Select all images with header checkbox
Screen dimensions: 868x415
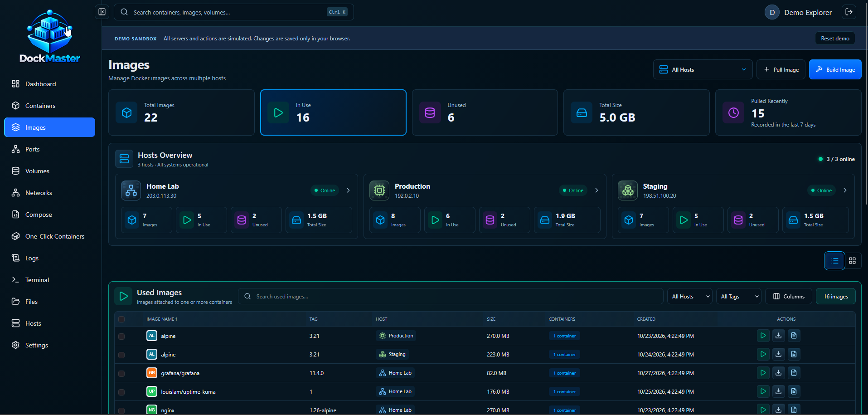121,319
